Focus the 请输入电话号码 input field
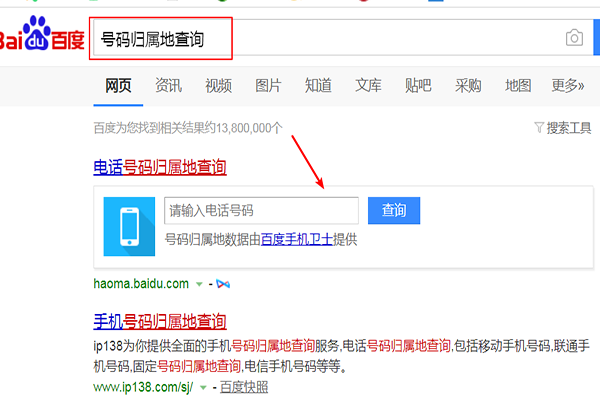The image size is (600, 400). pos(261,211)
